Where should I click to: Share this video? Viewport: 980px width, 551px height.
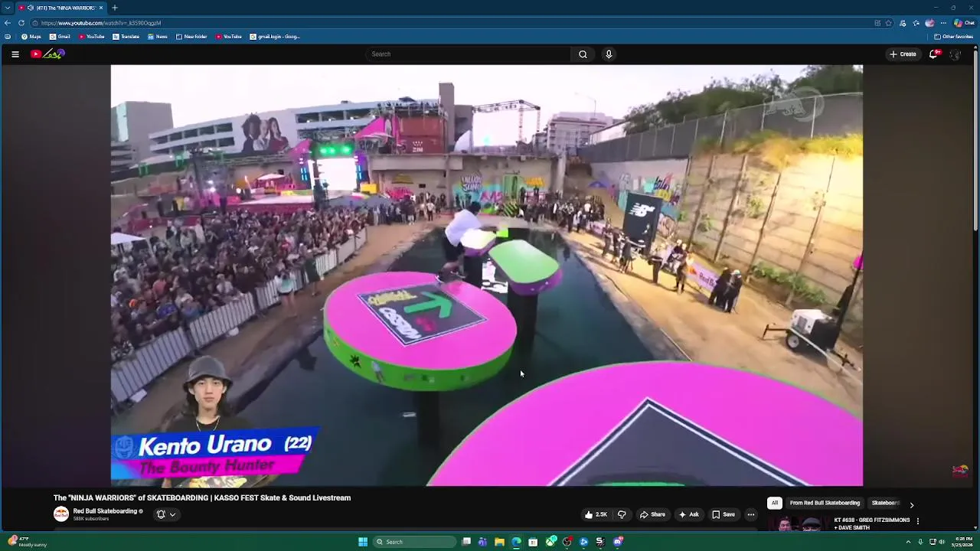652,514
